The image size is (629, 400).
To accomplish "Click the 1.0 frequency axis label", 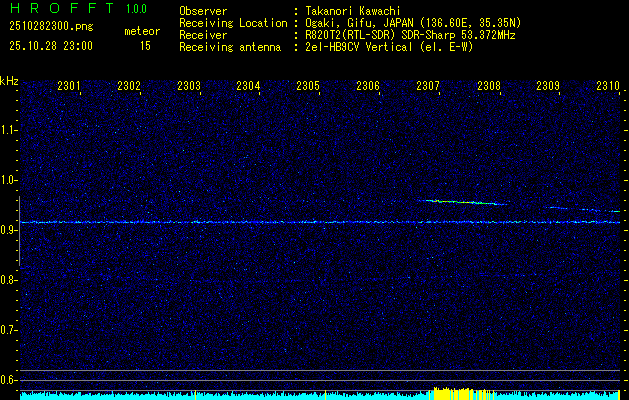I will click(9, 180).
